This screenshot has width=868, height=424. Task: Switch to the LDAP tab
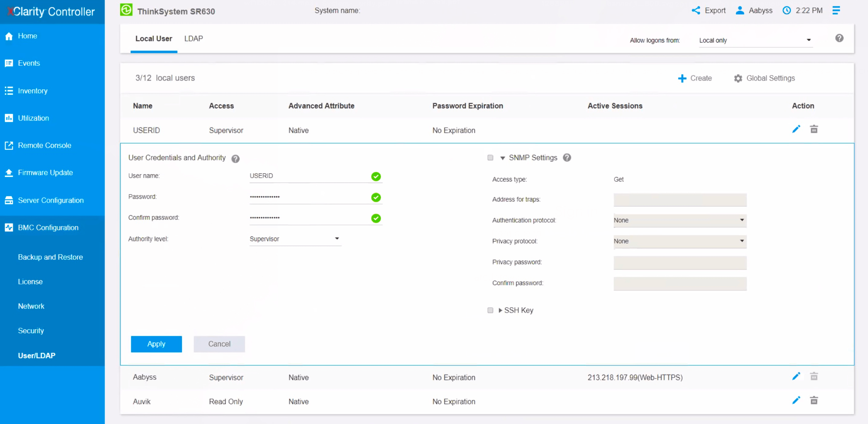[x=193, y=38]
